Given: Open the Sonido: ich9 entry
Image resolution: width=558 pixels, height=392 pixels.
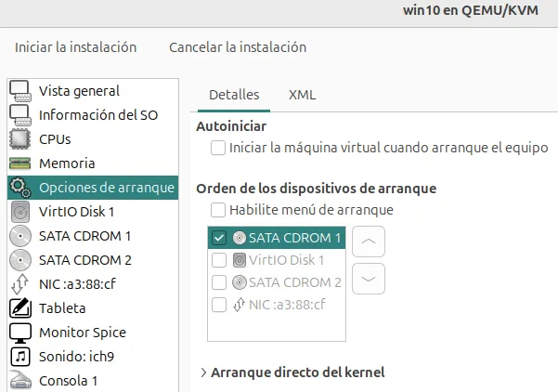Looking at the screenshot, I should 93,357.
